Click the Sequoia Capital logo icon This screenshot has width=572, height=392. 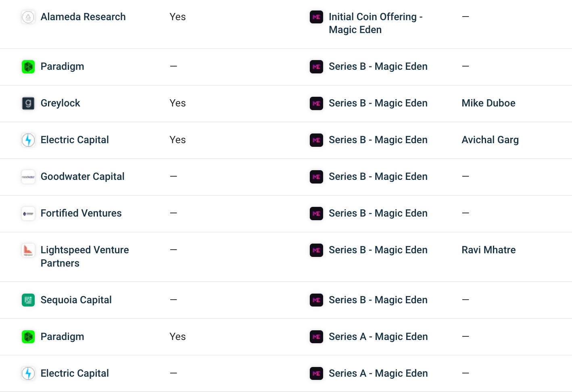click(28, 300)
